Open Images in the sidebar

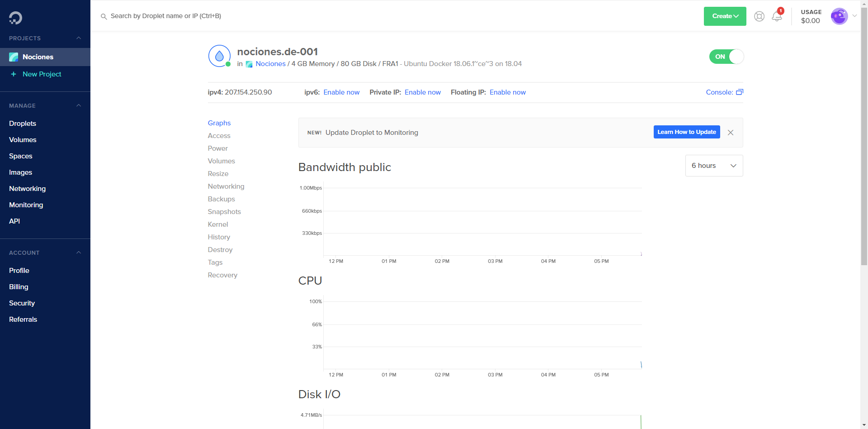tap(20, 172)
